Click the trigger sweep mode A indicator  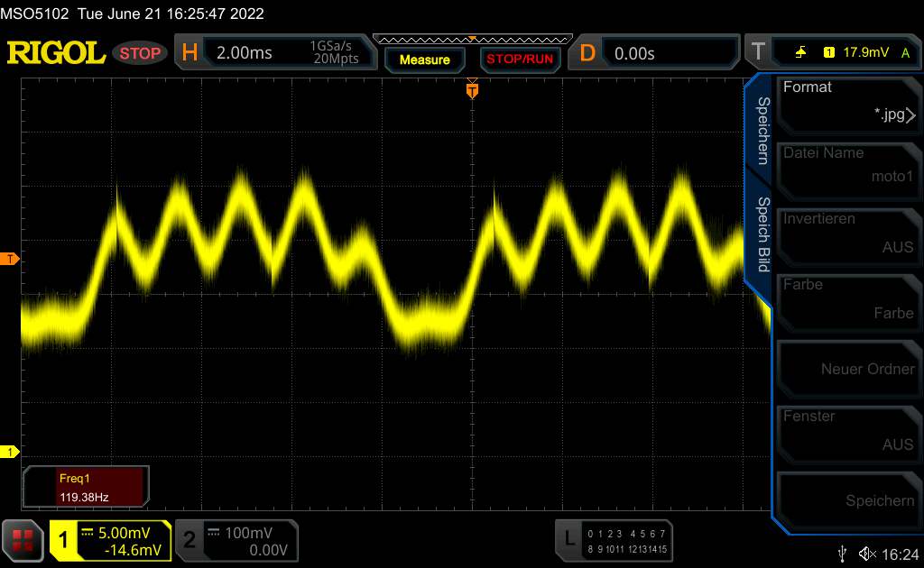(x=906, y=53)
